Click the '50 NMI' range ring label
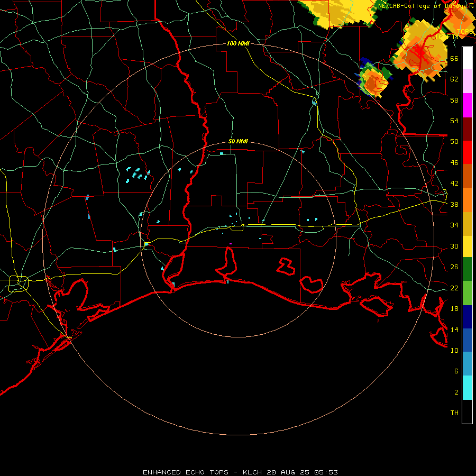476x476 pixels. click(x=238, y=141)
